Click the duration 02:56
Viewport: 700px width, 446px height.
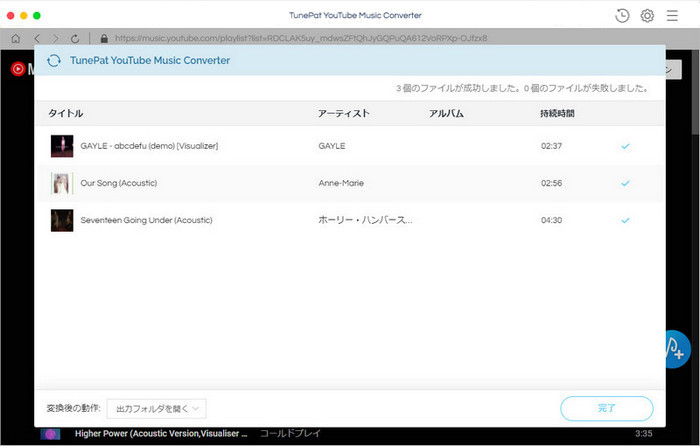551,183
